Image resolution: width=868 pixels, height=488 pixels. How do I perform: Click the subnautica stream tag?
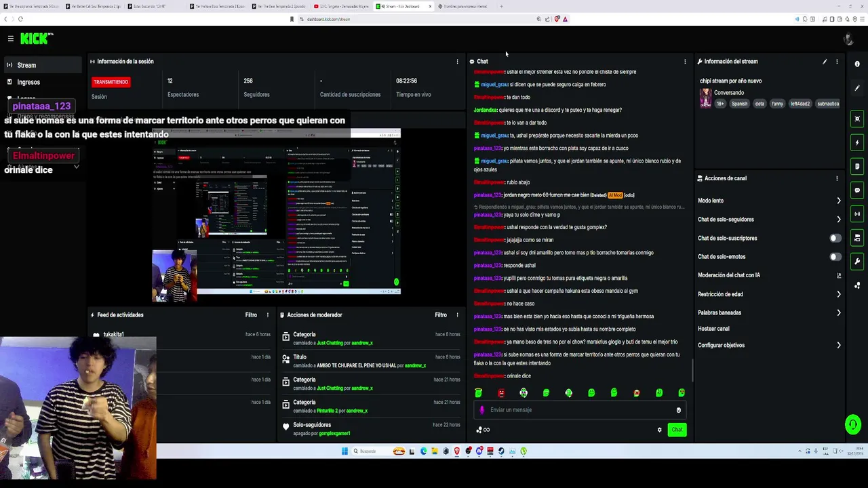[828, 104]
